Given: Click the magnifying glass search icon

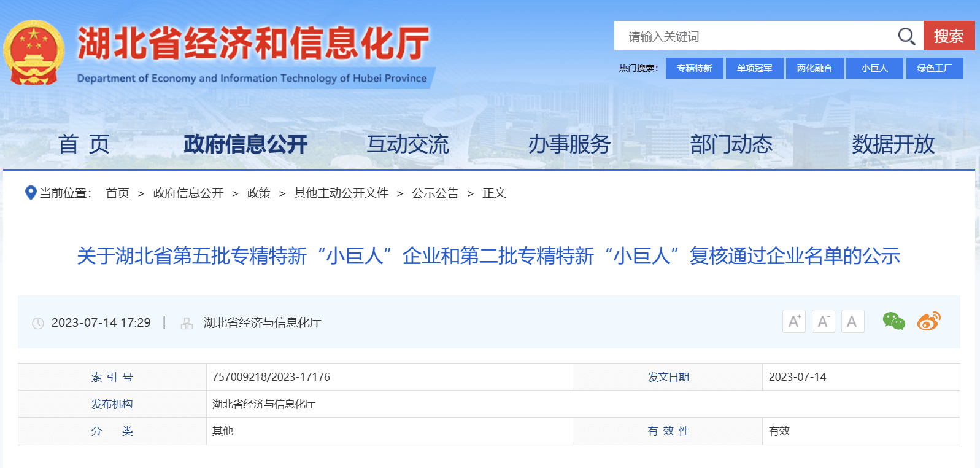Looking at the screenshot, I should [906, 36].
